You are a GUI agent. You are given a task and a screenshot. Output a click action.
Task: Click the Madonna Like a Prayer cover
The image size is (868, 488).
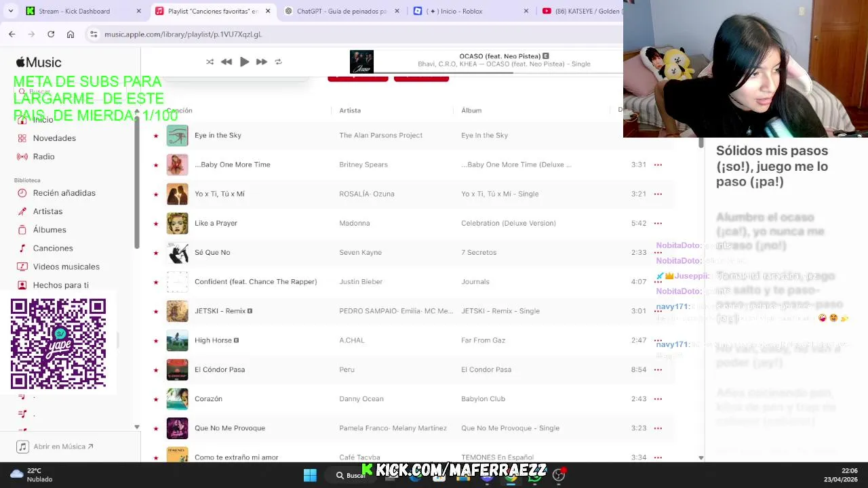178,223
